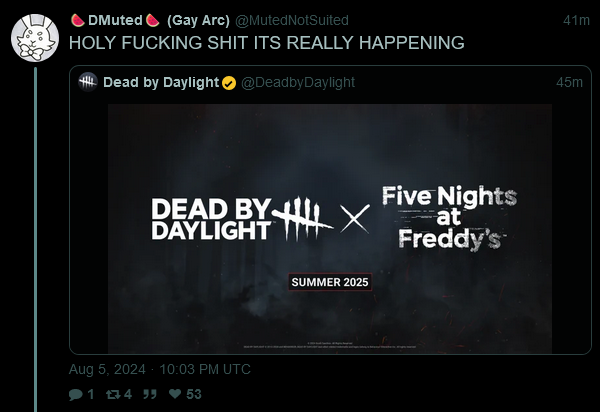Open the quoted tweet's 45m timestamp
The height and width of the screenshot is (412, 600).
(569, 82)
